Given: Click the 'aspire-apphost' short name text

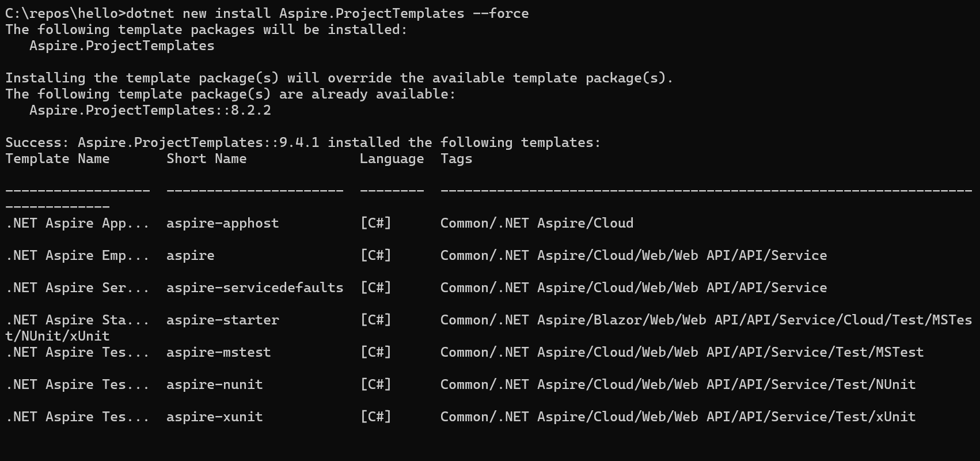Looking at the screenshot, I should point(222,223).
